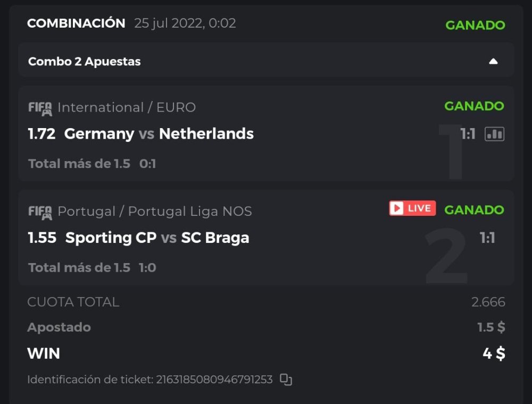Open the Germany vs Netherlands match
The width and height of the screenshot is (532, 404).
click(x=159, y=133)
